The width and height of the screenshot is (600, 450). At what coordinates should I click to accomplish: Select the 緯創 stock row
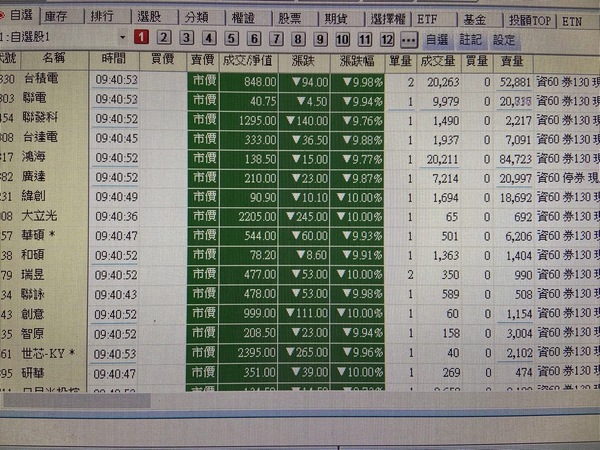click(x=300, y=197)
